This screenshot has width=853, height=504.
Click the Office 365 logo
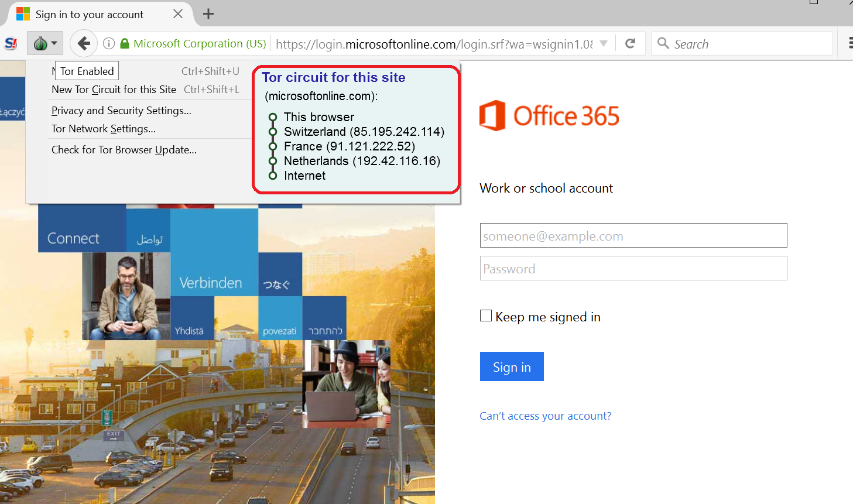coord(549,115)
